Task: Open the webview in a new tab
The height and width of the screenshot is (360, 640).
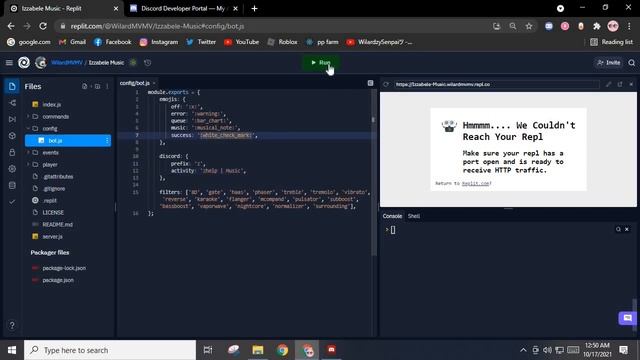Action: point(620,84)
